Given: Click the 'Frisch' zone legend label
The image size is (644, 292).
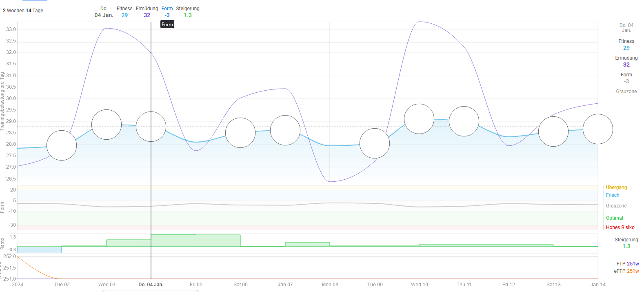Looking at the screenshot, I should pos(613,195).
